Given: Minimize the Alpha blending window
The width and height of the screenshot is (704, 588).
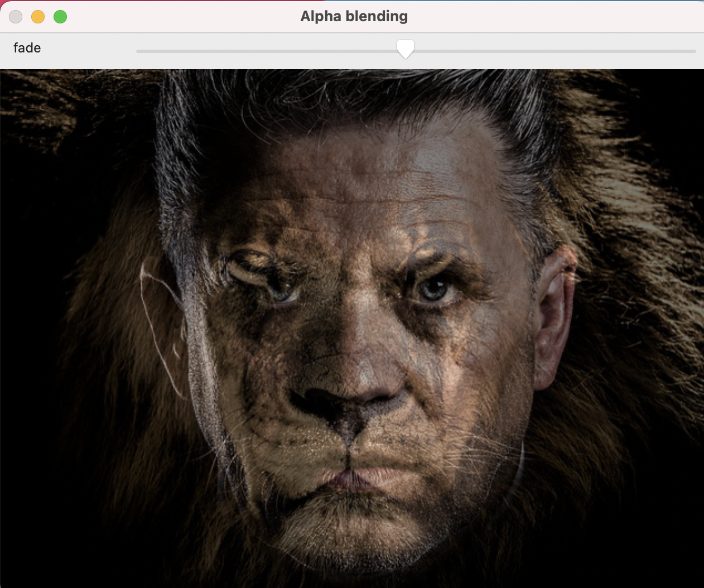Looking at the screenshot, I should (38, 17).
